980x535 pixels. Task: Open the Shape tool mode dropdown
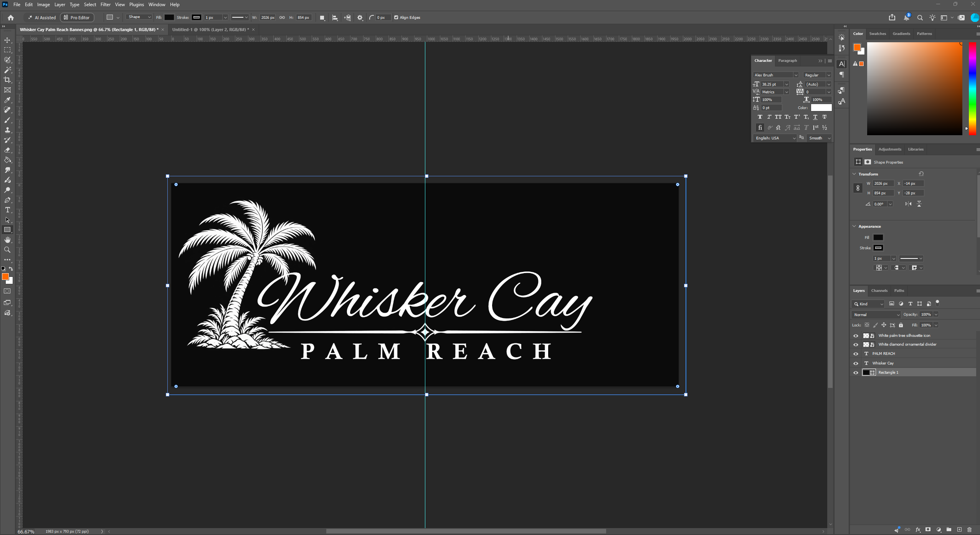(139, 17)
